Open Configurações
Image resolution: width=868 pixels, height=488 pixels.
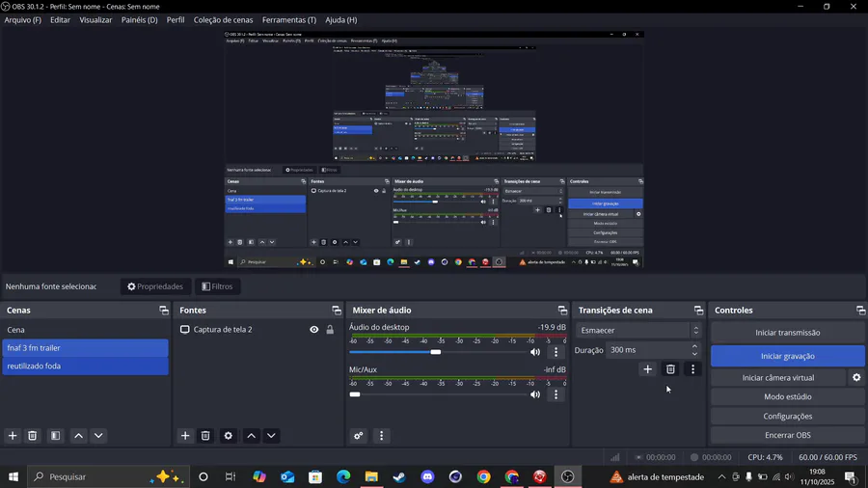coord(788,416)
